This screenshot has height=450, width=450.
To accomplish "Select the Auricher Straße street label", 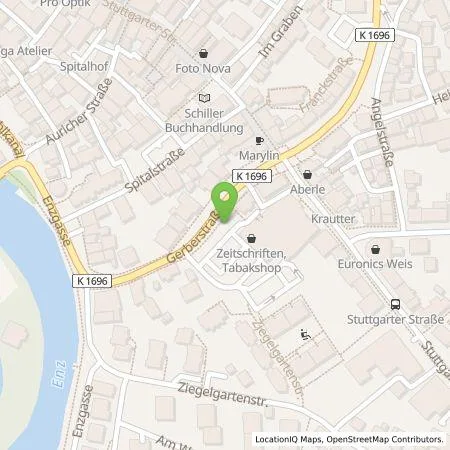I will (79, 111).
